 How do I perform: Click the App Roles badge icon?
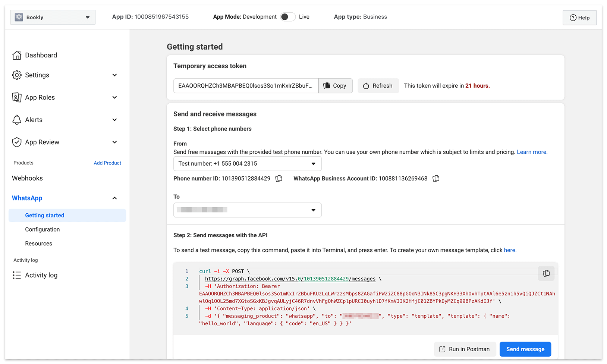[17, 97]
